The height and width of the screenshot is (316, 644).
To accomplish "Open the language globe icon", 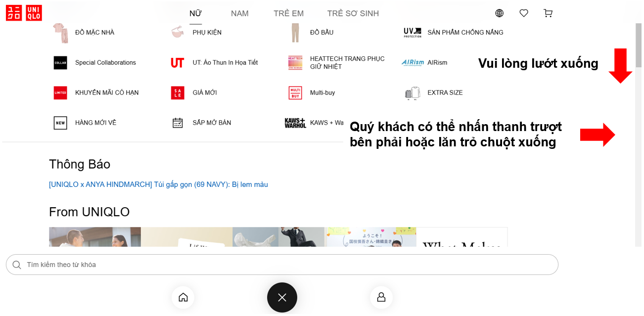I will [x=499, y=13].
